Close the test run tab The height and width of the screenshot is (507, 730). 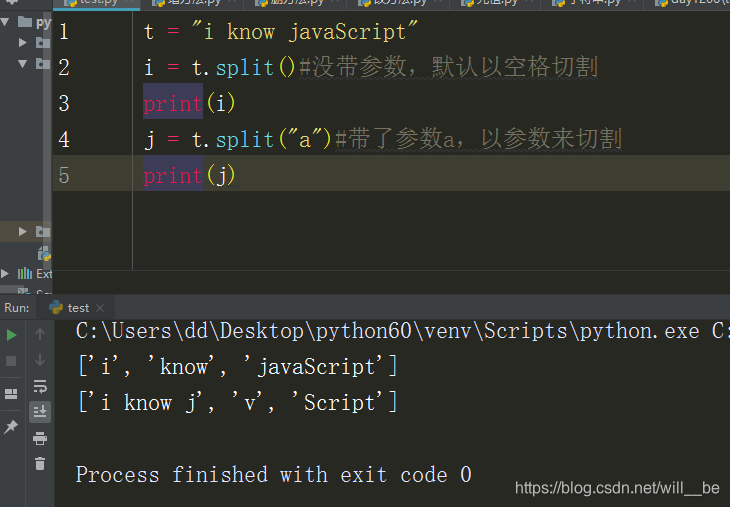100,308
